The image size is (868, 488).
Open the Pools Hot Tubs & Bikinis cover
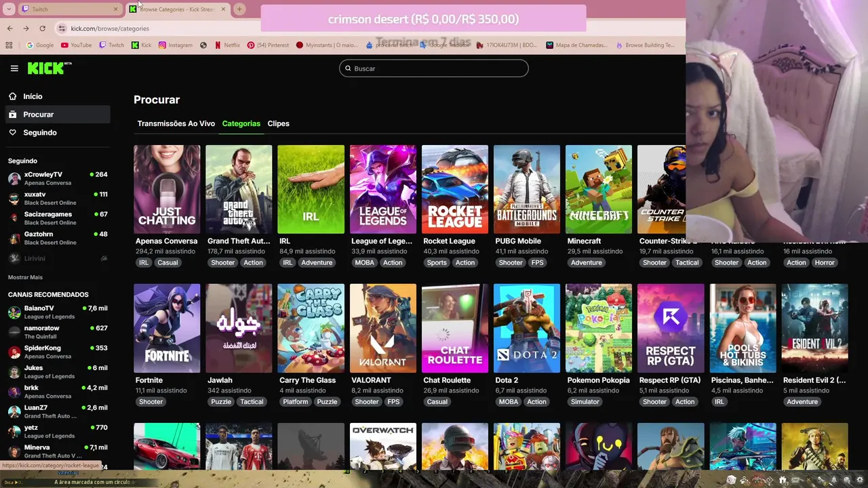pyautogui.click(x=743, y=328)
